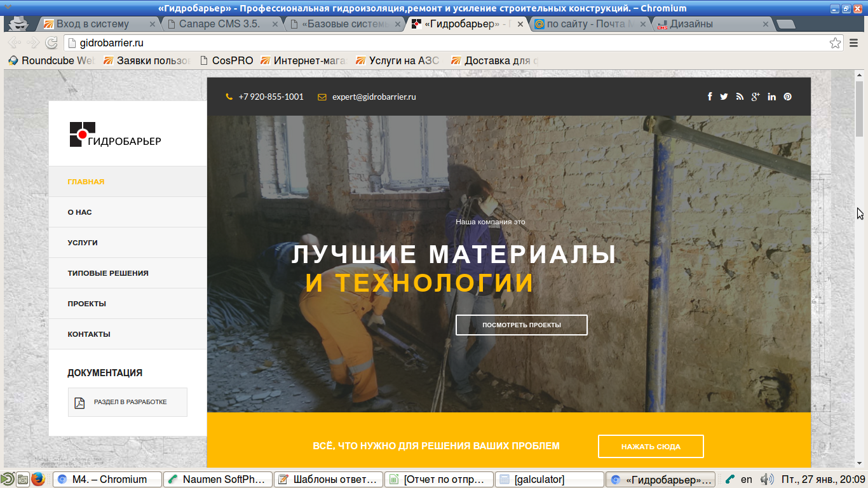Open the Google Plus icon
The height and width of the screenshot is (488, 868).
756,97
